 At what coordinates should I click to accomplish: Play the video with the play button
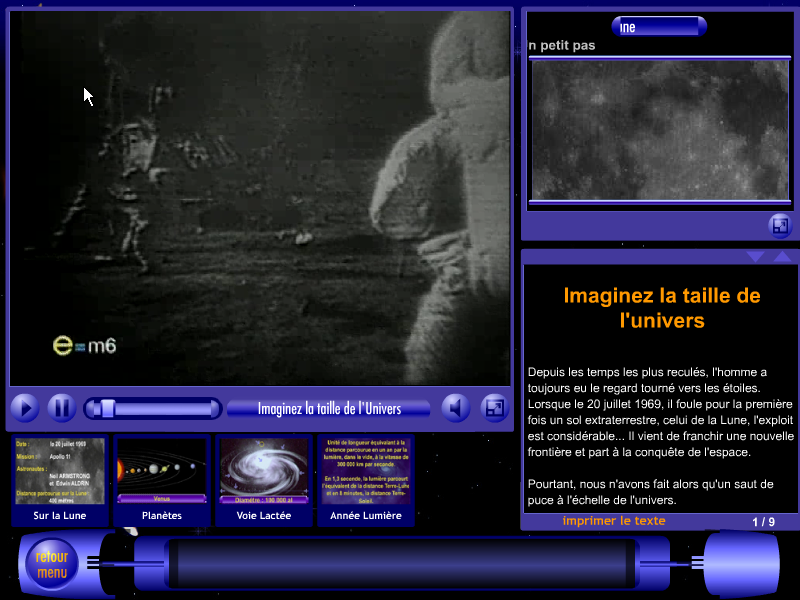point(24,408)
